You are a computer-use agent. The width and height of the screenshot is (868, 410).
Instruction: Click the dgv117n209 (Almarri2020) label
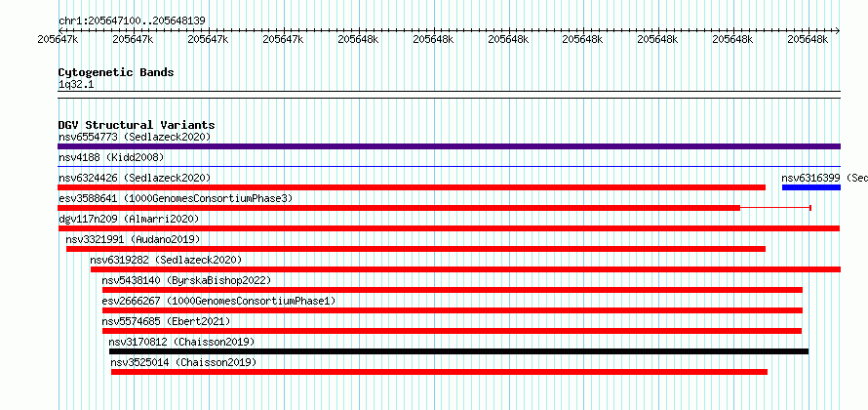129,219
